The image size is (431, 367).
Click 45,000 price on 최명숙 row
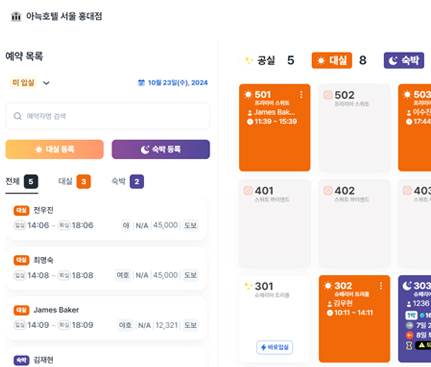point(165,275)
